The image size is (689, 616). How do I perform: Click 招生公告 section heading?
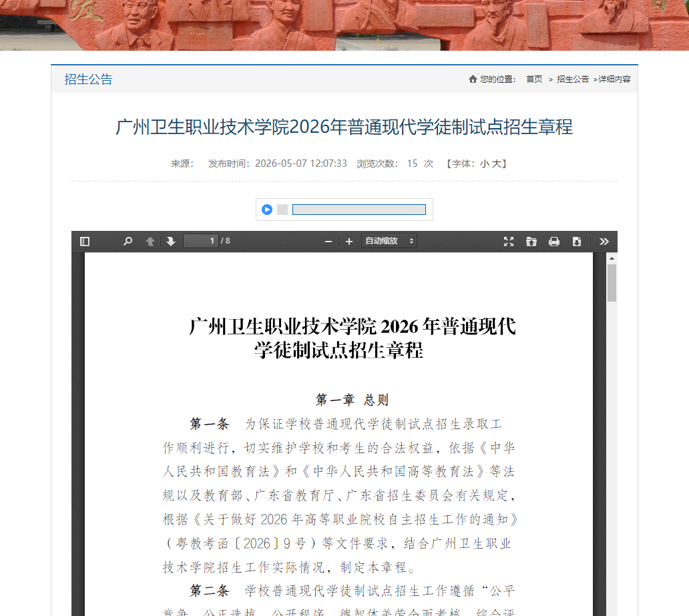click(x=88, y=79)
